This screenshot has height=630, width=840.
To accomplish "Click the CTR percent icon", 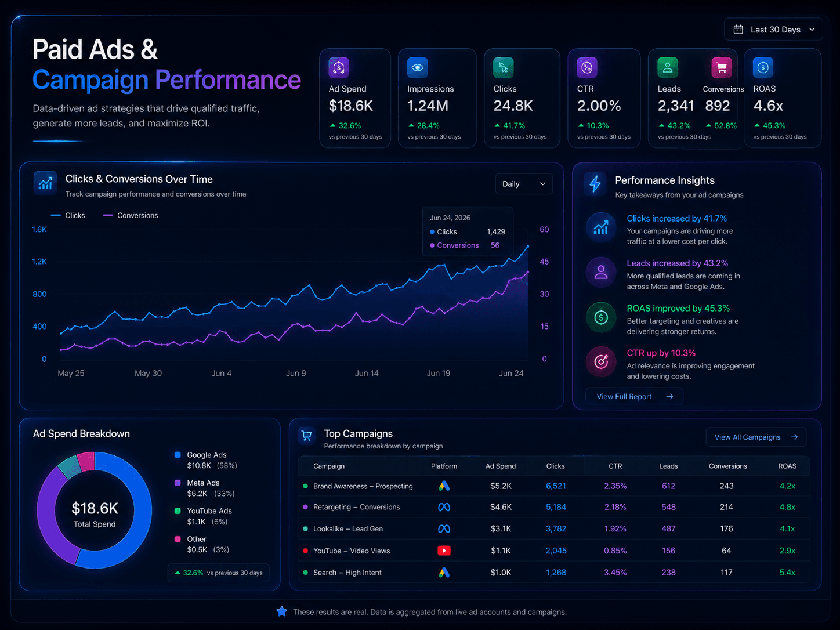I will tap(587, 68).
